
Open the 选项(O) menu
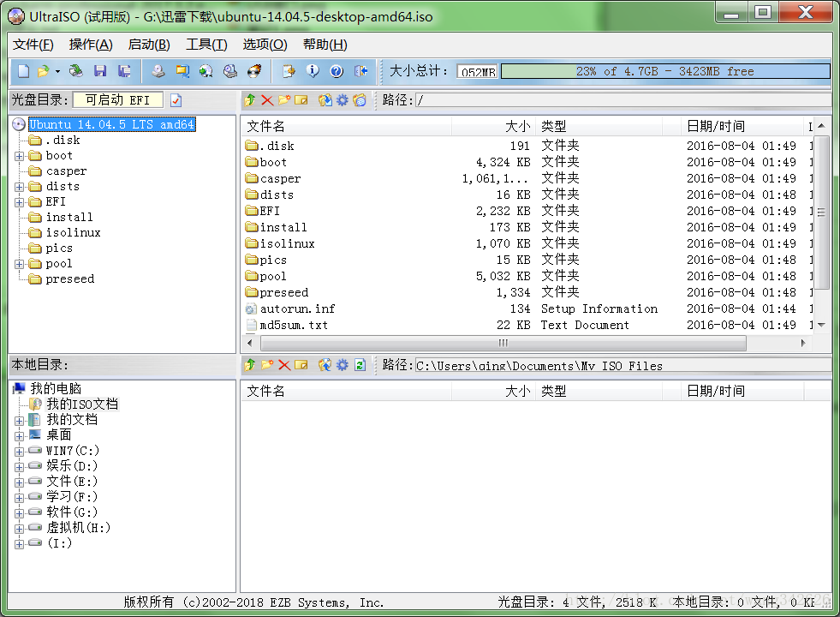click(265, 45)
